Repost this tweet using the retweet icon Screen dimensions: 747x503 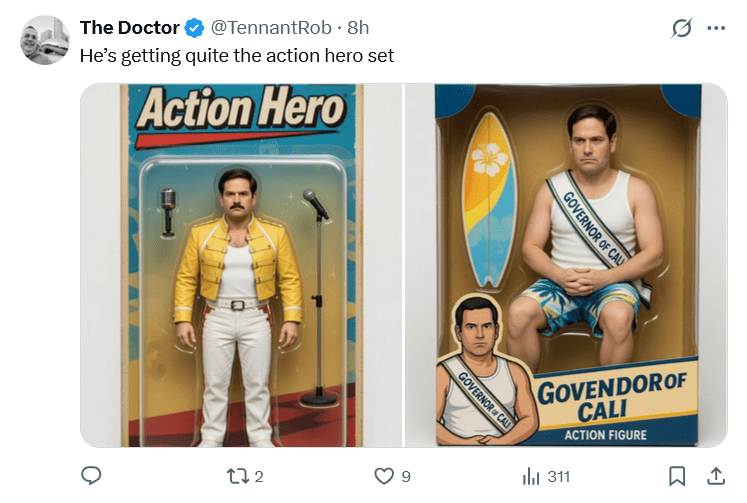point(236,476)
